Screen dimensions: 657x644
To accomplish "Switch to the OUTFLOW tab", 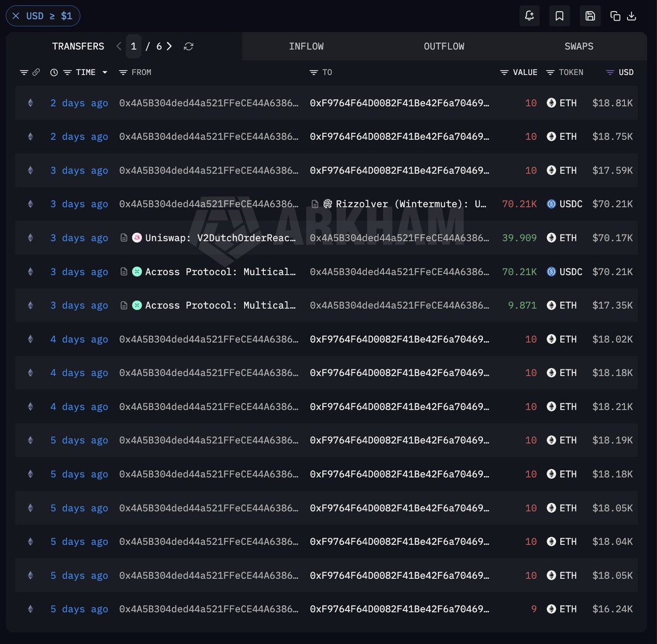I will point(444,47).
